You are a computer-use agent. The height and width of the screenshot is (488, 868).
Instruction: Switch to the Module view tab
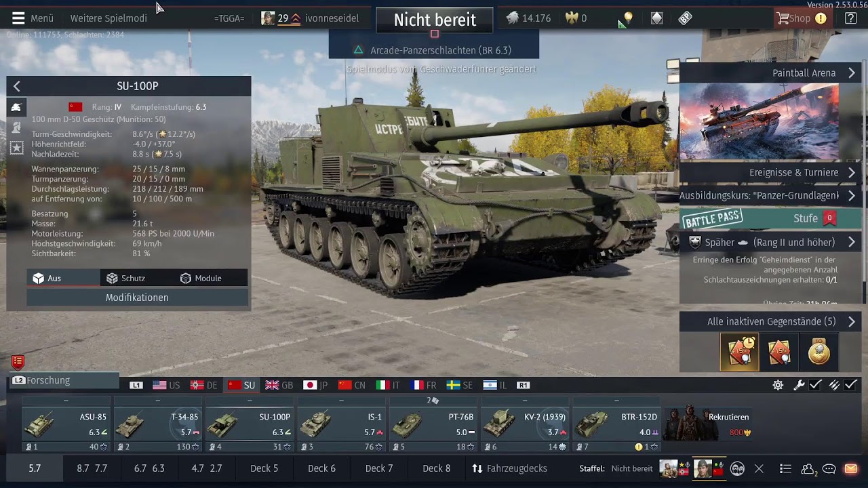pyautogui.click(x=210, y=278)
